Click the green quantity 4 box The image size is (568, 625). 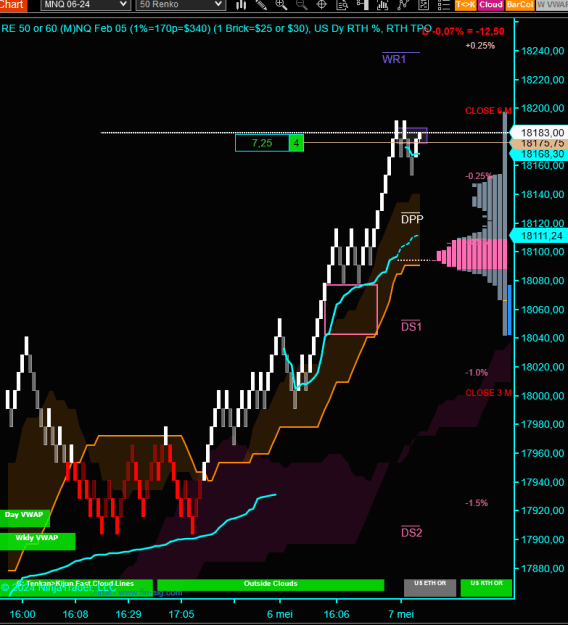(x=296, y=143)
